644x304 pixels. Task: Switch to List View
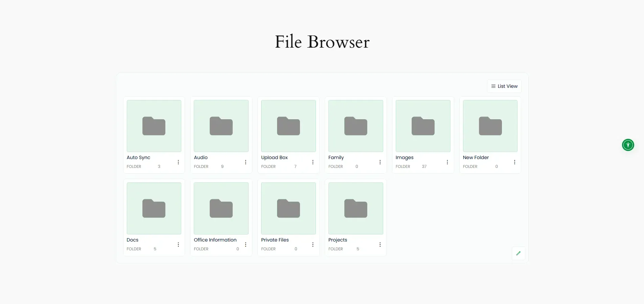504,86
